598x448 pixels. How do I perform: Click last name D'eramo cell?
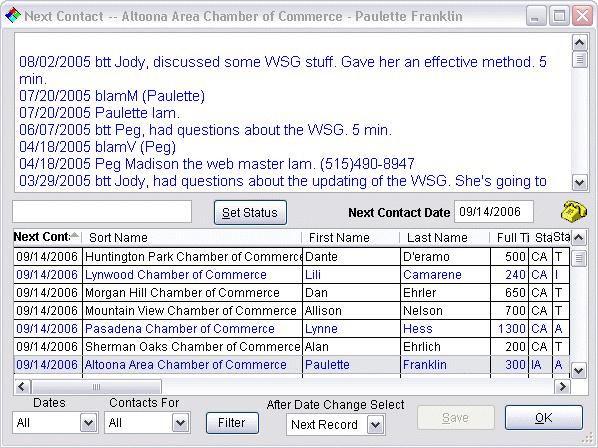pyautogui.click(x=445, y=257)
